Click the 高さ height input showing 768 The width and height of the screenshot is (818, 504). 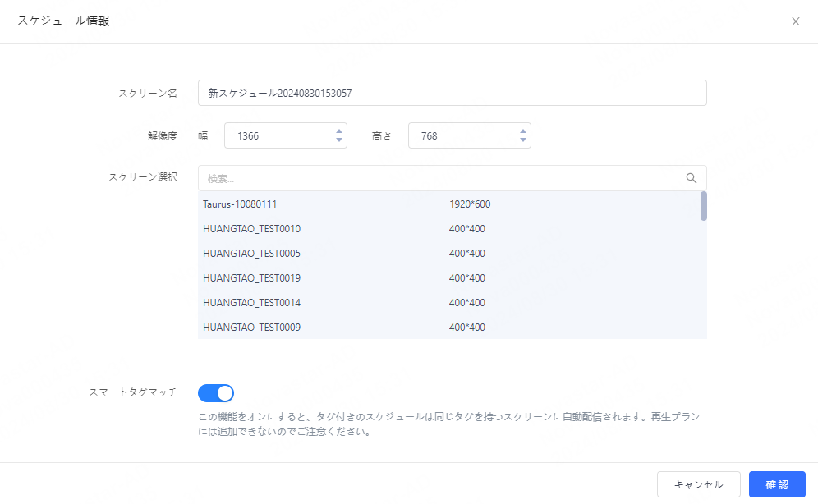pos(462,136)
